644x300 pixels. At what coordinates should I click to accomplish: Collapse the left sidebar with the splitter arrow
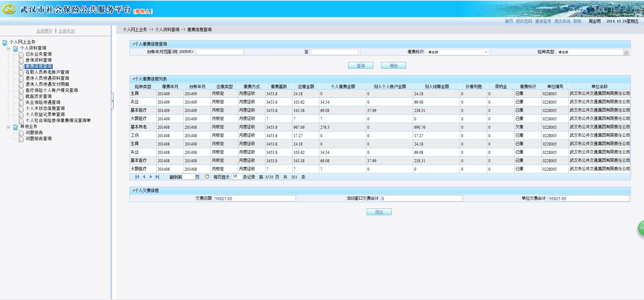click(x=112, y=101)
